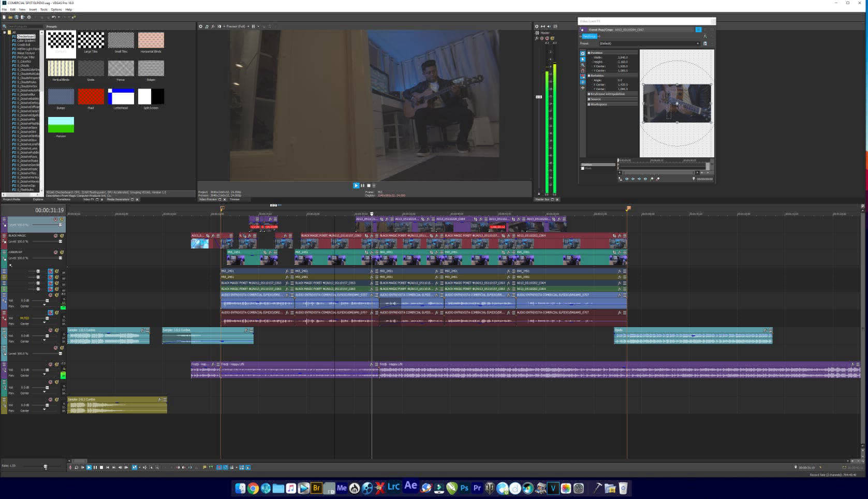Viewport: 868px width, 499px height.
Task: Open Video Preview properties gear icon
Action: [x=200, y=26]
